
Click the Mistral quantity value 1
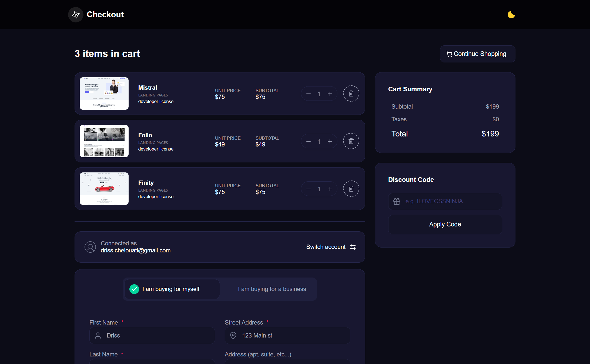coord(319,94)
